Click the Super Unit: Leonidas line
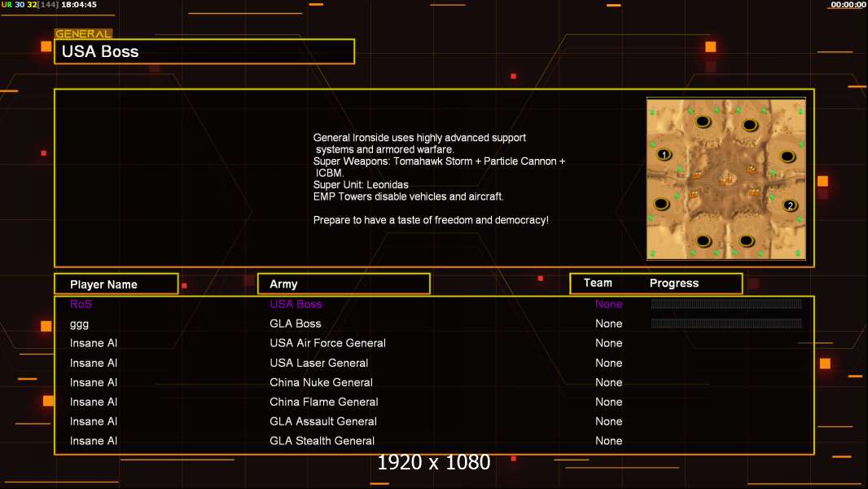 pyautogui.click(x=361, y=184)
